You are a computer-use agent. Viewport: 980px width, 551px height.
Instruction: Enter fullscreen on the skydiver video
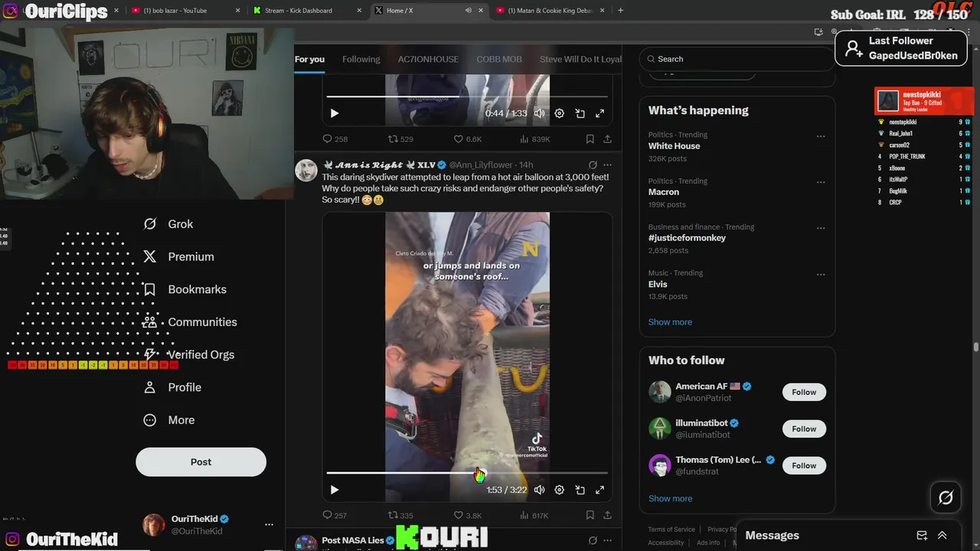[599, 490]
